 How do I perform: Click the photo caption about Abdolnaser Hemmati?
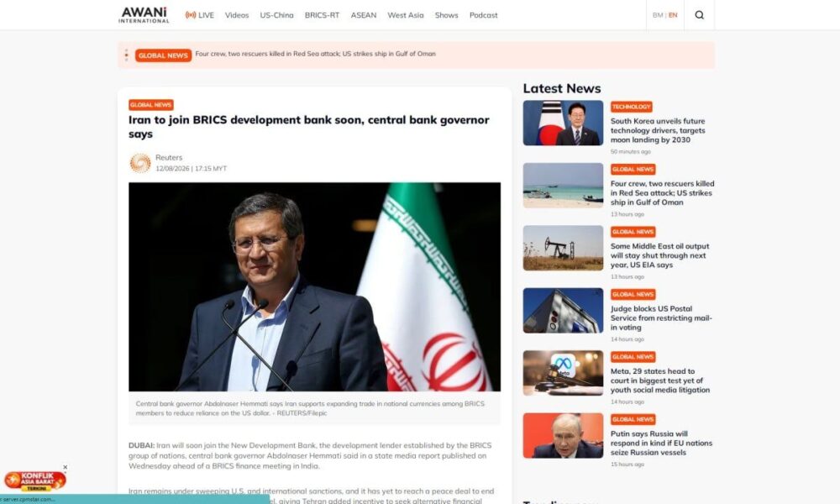pos(310,408)
